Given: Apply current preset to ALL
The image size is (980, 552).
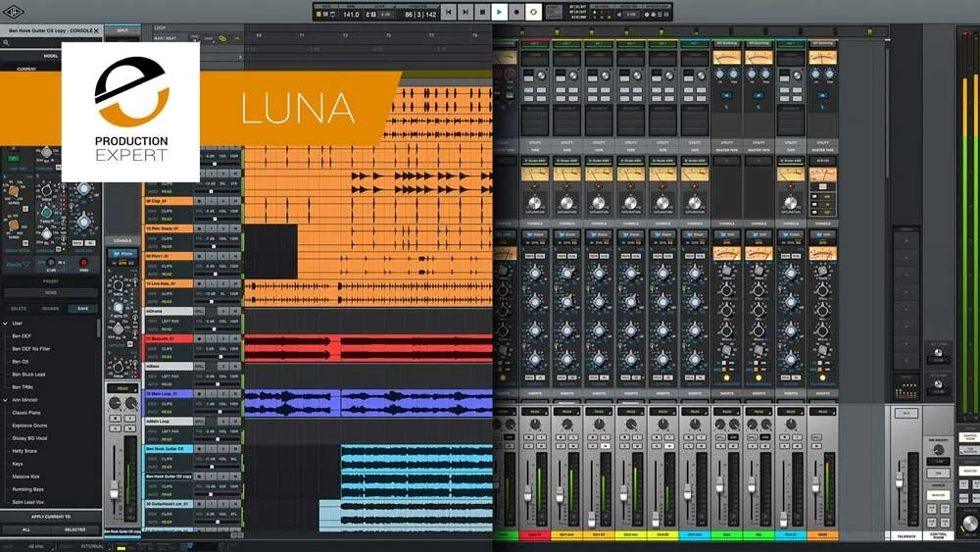Looking at the screenshot, I should pyautogui.click(x=26, y=529).
